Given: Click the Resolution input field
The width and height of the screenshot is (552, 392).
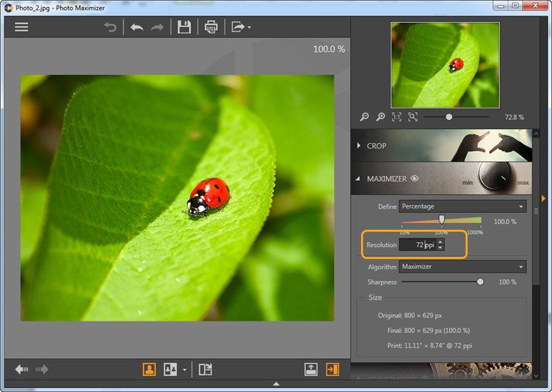Looking at the screenshot, I should point(418,245).
